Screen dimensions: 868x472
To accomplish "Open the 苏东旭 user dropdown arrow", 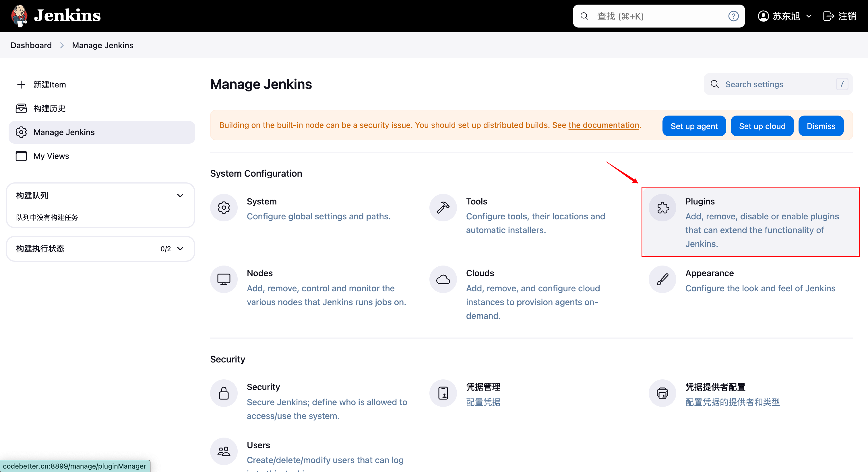I will coord(809,16).
